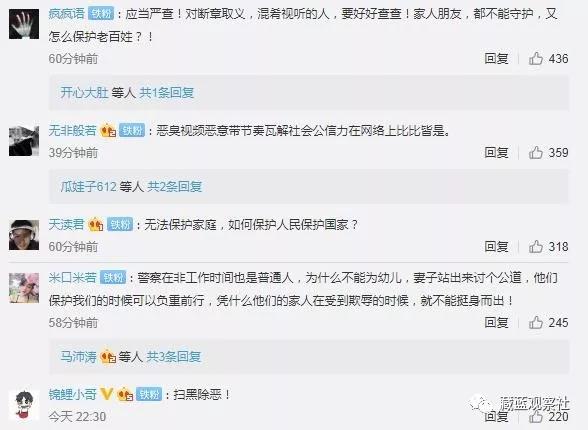Click 锦鲤小哥's cartoon avatar
The height and width of the screenshot is (430, 588).
24,405
